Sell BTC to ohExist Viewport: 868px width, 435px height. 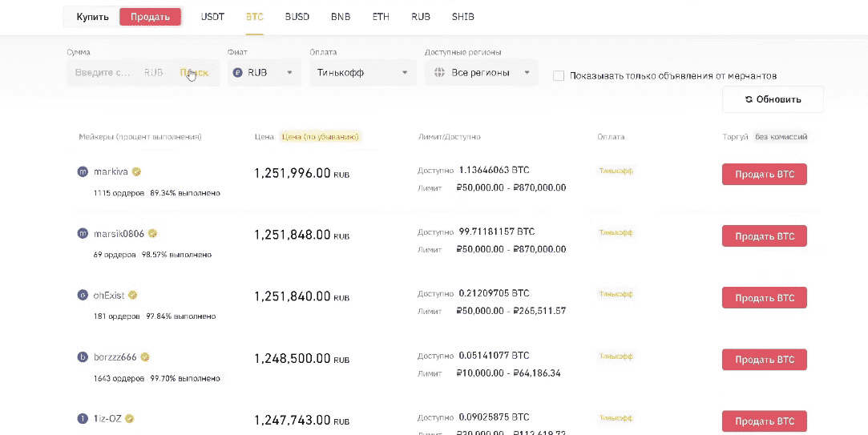[764, 298]
